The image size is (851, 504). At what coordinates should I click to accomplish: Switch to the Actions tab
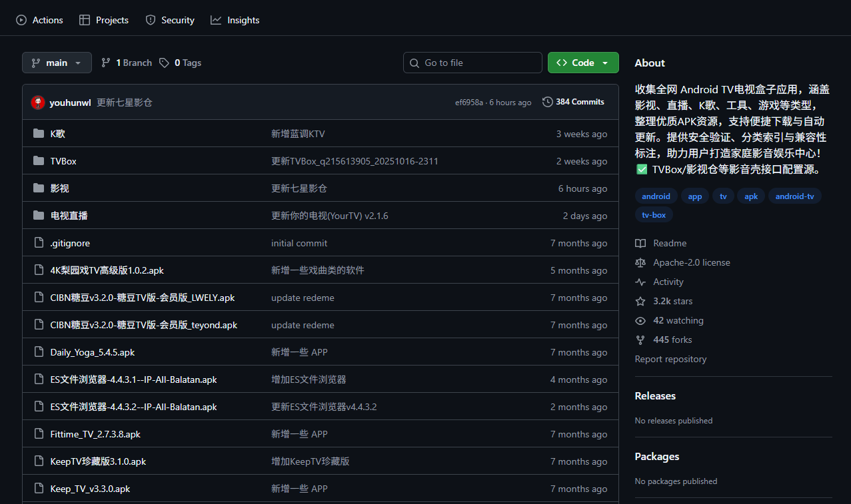(39, 20)
